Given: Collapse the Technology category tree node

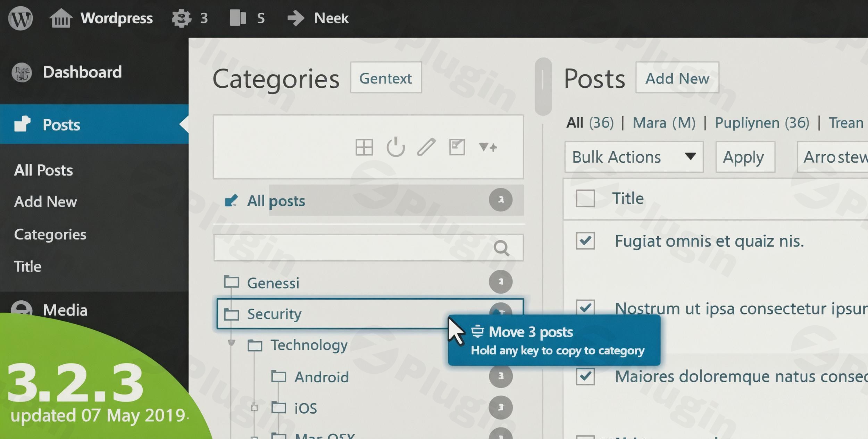Looking at the screenshot, I should point(231,343).
